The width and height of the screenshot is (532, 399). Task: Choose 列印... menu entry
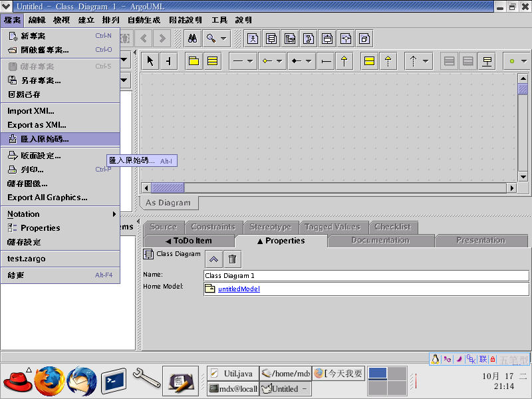pos(61,170)
